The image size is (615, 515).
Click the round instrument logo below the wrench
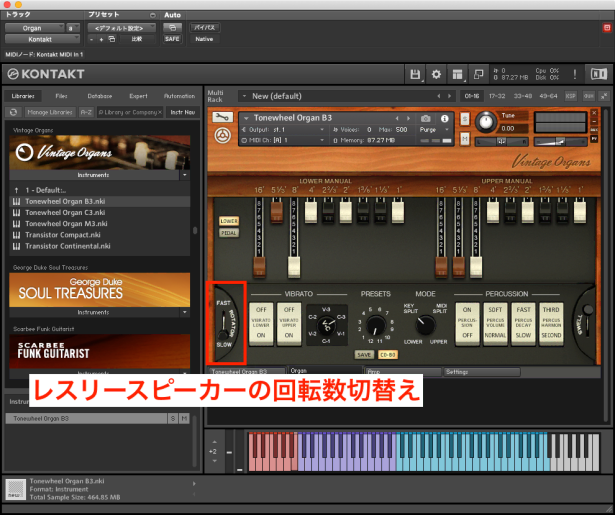(x=222, y=136)
